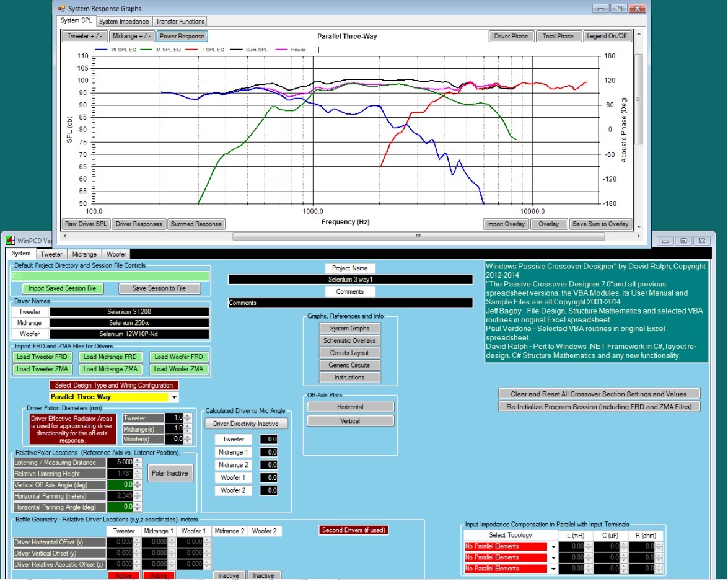Click Summed Response button

pos(196,224)
